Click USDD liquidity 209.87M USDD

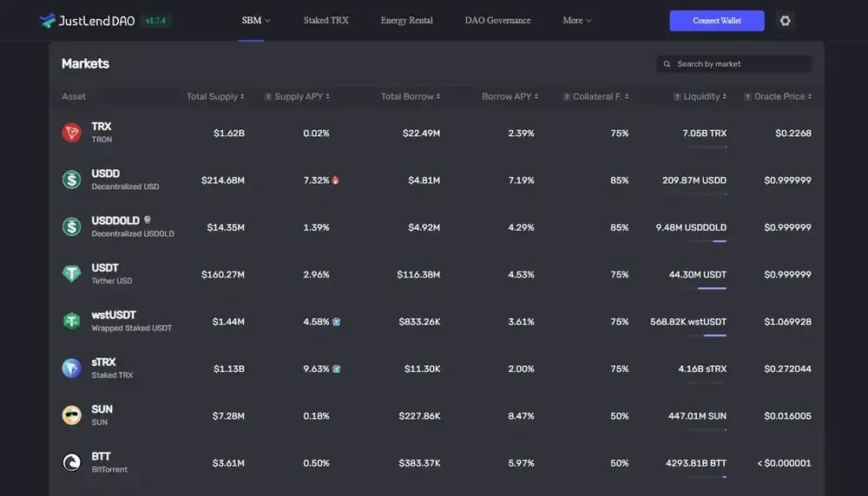694,180
